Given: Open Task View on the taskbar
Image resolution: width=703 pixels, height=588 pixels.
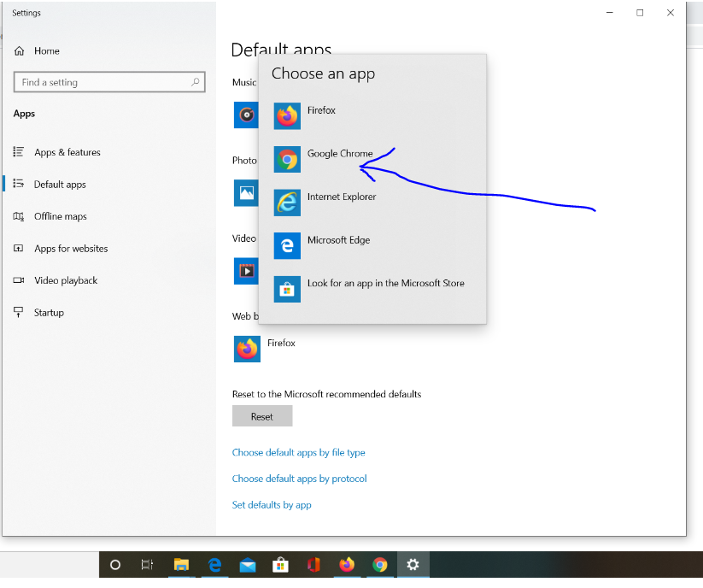Looking at the screenshot, I should [147, 565].
